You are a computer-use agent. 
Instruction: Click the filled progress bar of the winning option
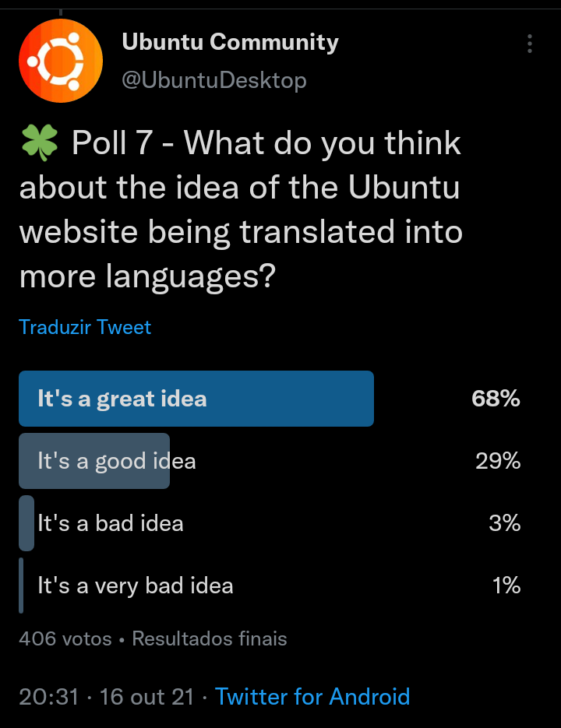pyautogui.click(x=195, y=398)
